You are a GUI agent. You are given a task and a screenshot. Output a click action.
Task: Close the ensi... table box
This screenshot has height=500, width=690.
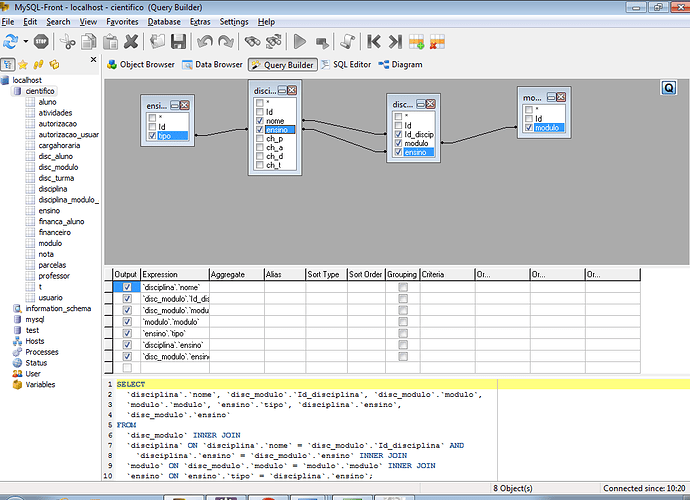click(185, 105)
